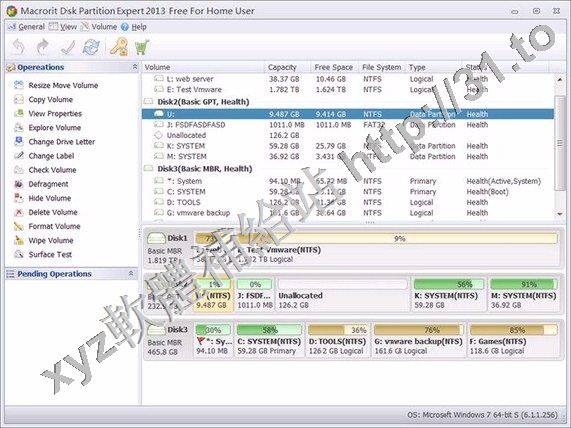
Task: Select the M: SYSTEM list row
Action: click(348, 156)
